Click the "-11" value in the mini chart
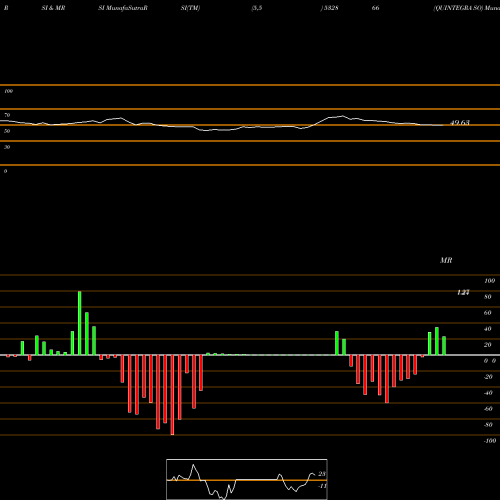 tap(322, 486)
